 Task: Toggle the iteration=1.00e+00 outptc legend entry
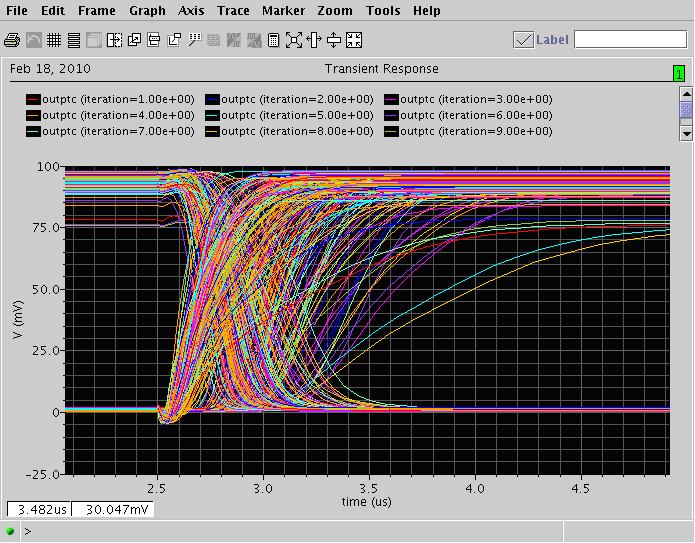(x=110, y=99)
